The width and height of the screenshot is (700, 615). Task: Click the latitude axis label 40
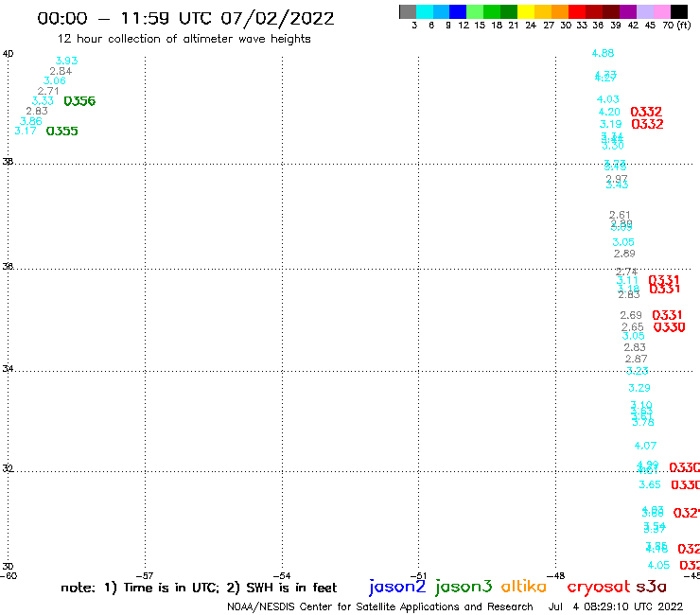coord(8,54)
